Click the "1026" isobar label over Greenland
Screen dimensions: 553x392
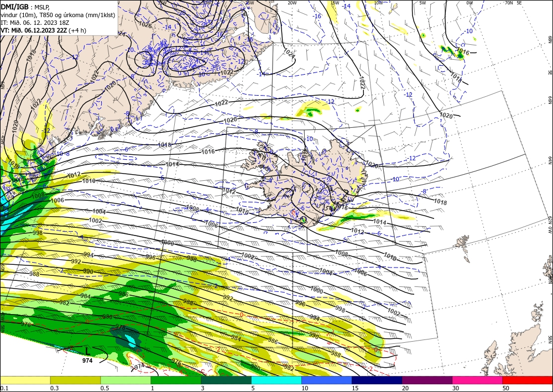click(145, 25)
